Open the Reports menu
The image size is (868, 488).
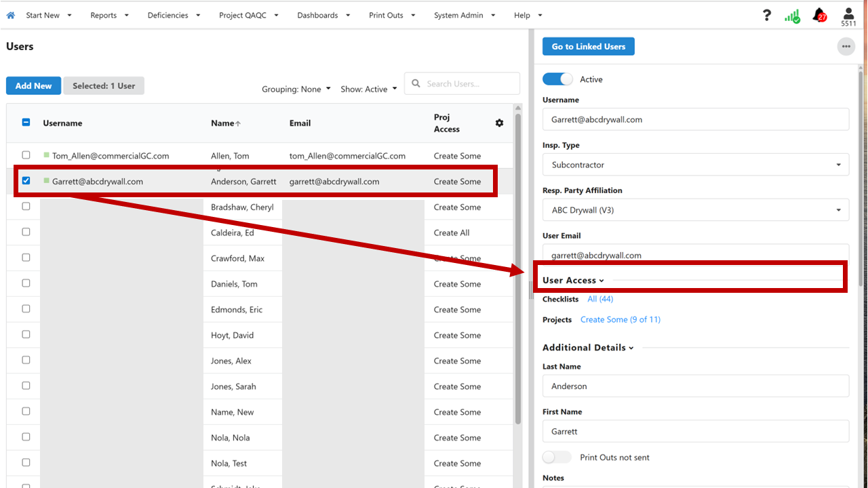109,15
